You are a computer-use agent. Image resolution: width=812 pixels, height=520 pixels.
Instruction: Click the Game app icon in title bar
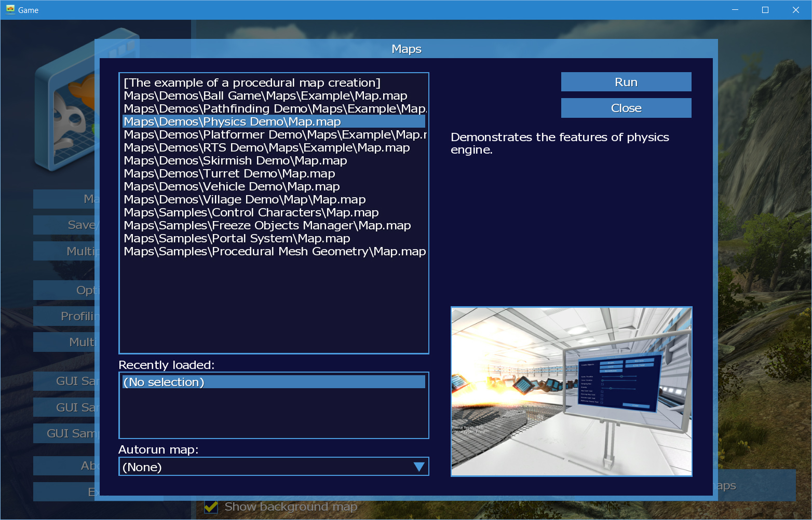click(10, 10)
